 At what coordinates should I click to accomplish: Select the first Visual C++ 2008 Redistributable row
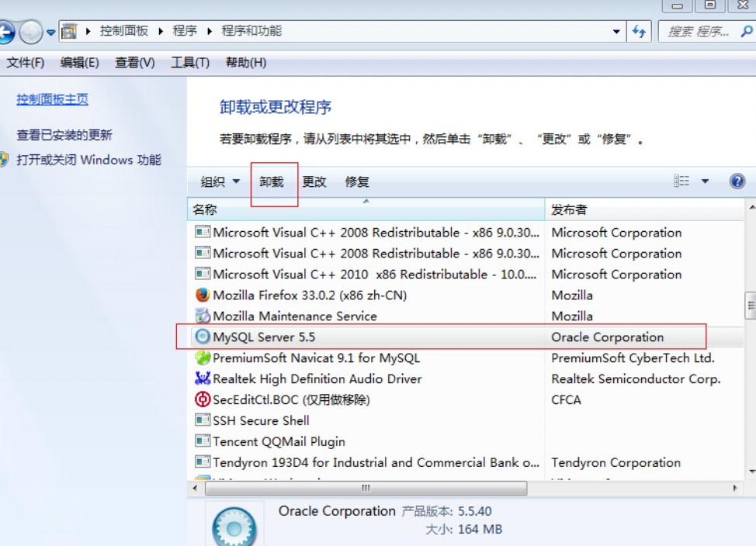465,233
